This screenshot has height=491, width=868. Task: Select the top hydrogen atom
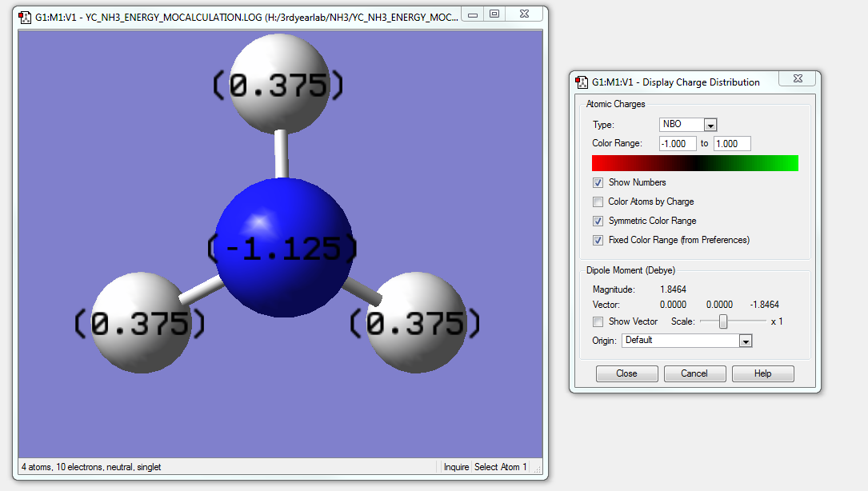click(278, 83)
